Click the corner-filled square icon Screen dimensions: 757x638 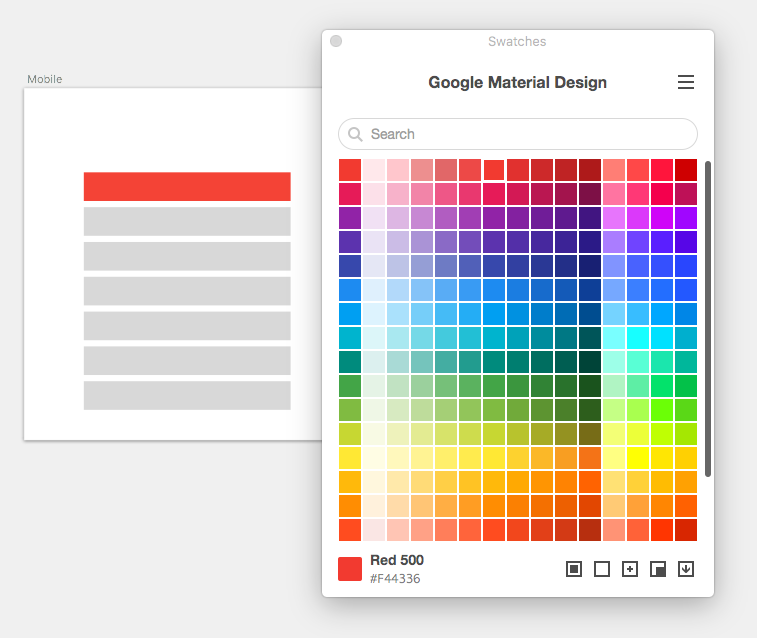tap(658, 569)
